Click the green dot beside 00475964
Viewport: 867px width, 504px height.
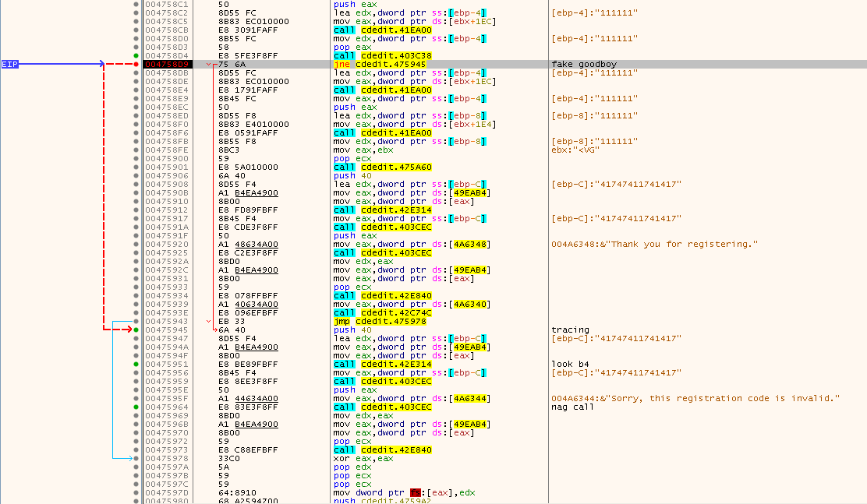click(x=136, y=407)
